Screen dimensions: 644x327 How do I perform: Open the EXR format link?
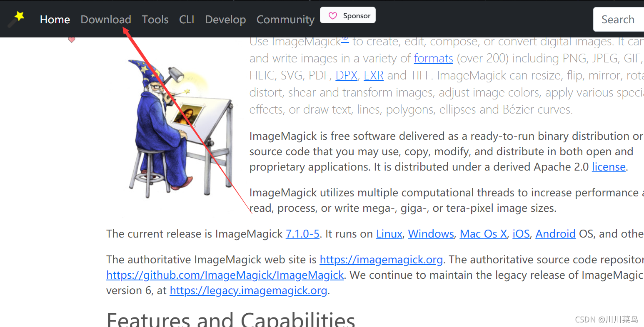coord(373,76)
